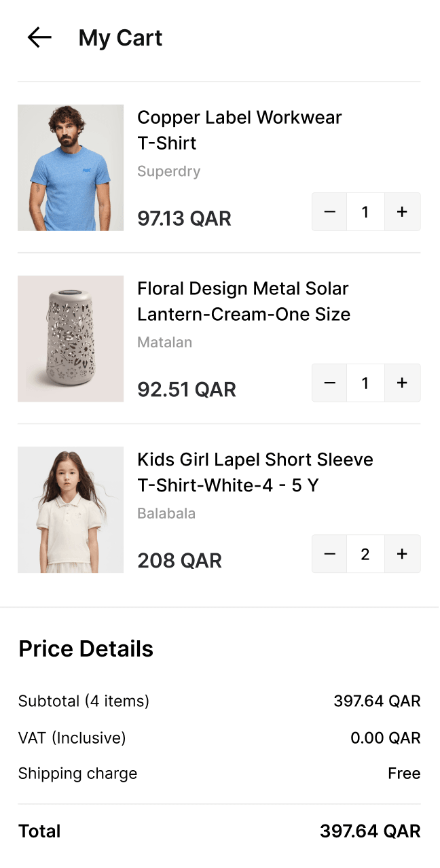Open the blue Superdry t-shirt thumbnail
Viewport: 440px width, 868px height.
point(71,168)
